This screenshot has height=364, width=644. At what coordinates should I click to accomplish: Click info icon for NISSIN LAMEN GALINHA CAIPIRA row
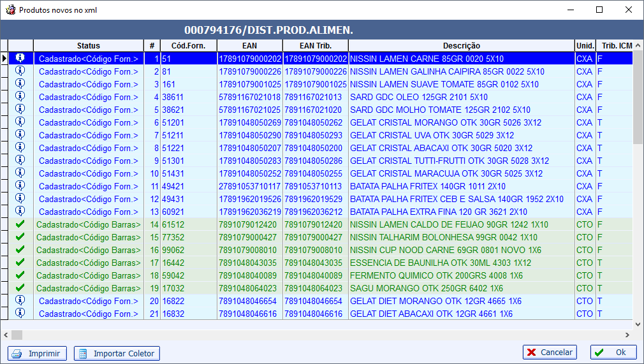[20, 71]
